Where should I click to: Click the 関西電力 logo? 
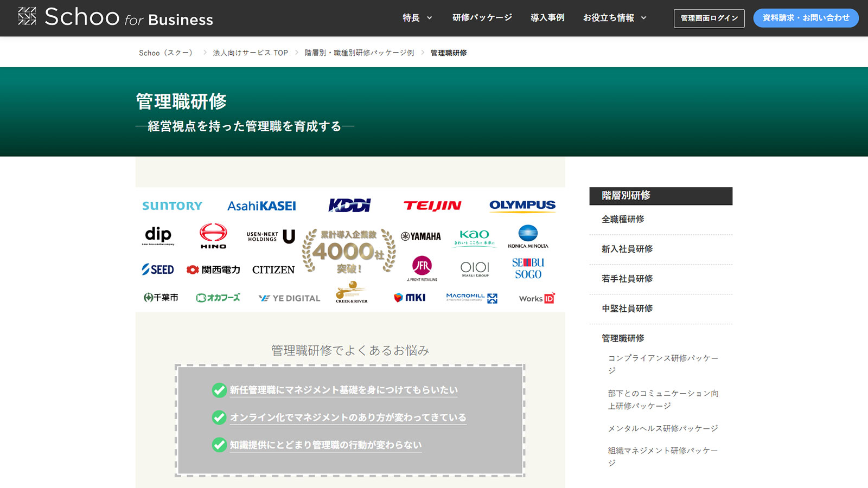[x=213, y=269]
